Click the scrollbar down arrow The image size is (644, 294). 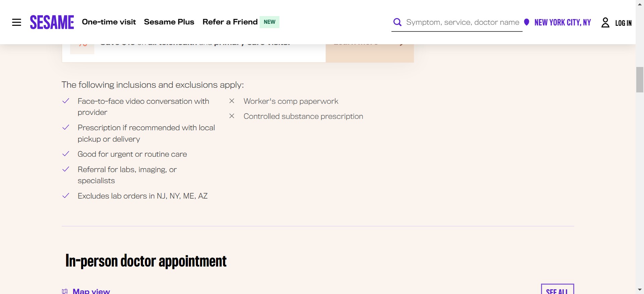[x=640, y=290]
